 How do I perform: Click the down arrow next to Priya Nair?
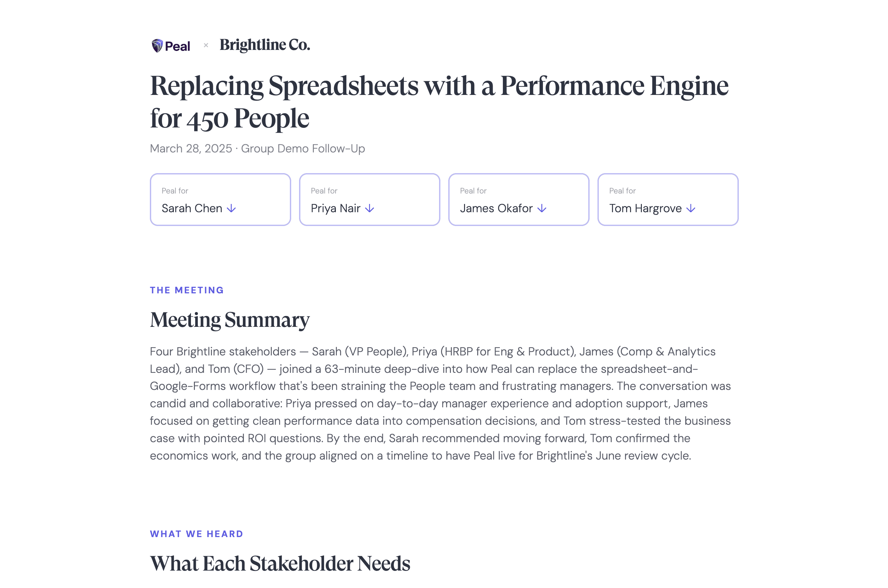click(x=369, y=208)
